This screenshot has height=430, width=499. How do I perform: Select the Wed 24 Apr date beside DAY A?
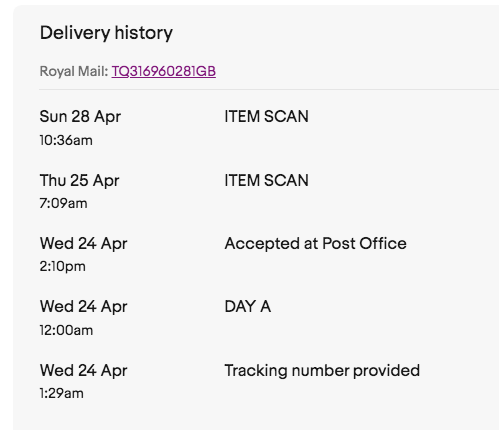click(83, 307)
